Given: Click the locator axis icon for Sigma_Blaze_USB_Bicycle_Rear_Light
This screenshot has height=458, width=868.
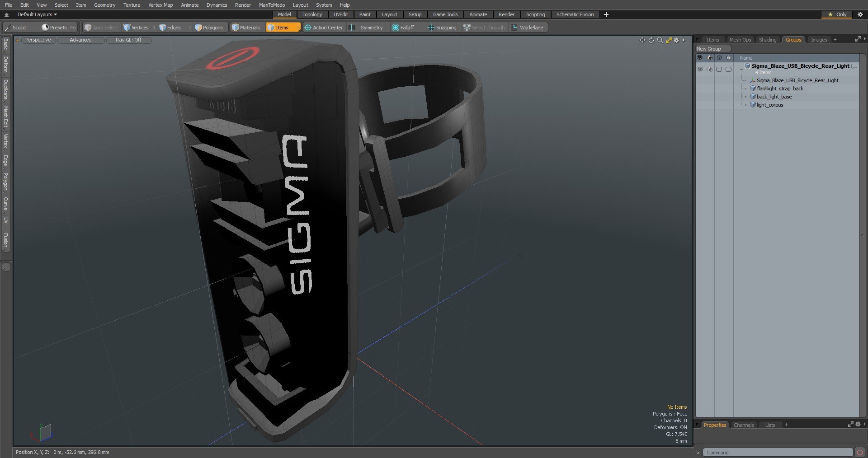Looking at the screenshot, I should (x=753, y=80).
